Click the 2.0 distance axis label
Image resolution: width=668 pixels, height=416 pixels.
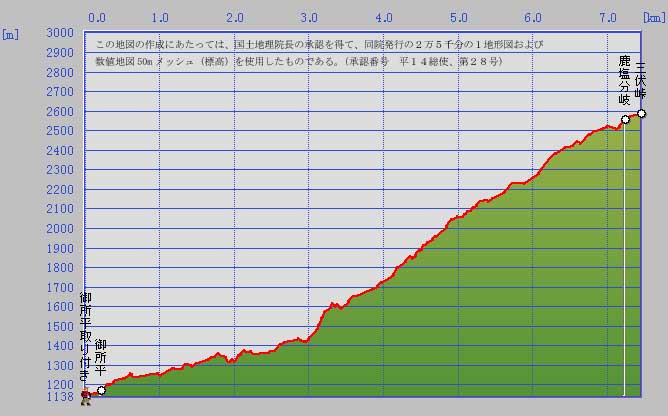235,17
